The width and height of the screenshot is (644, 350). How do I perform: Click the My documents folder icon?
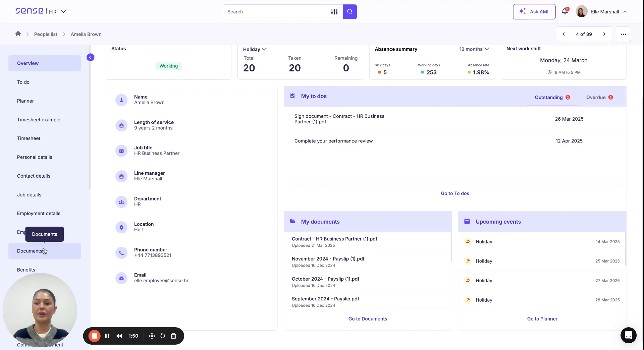tap(292, 221)
